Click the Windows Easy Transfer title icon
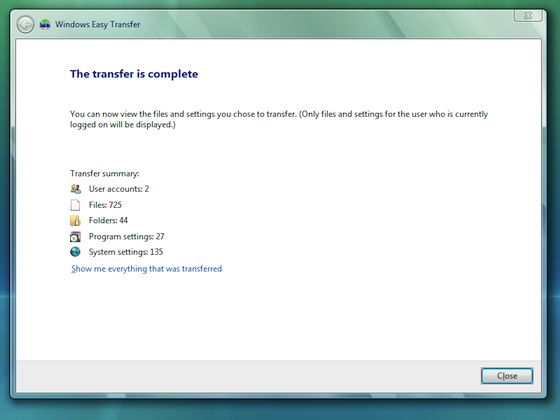 pyautogui.click(x=45, y=24)
